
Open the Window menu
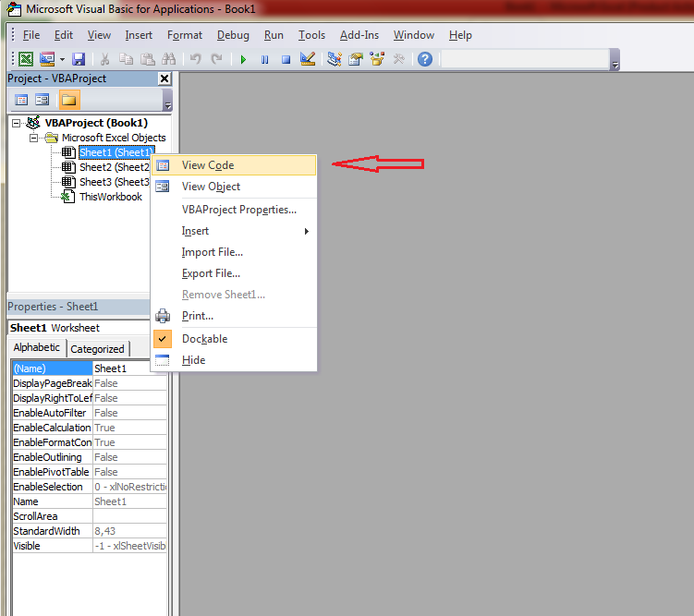point(414,35)
